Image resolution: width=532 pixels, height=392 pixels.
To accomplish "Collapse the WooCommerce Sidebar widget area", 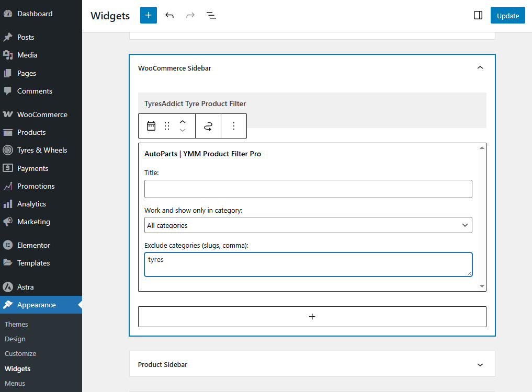I will (480, 68).
